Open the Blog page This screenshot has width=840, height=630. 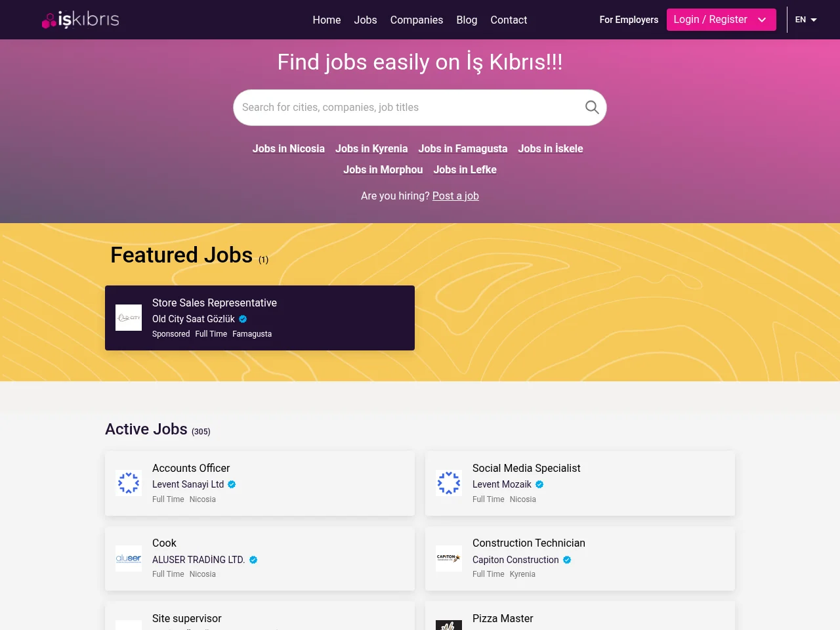tap(467, 20)
